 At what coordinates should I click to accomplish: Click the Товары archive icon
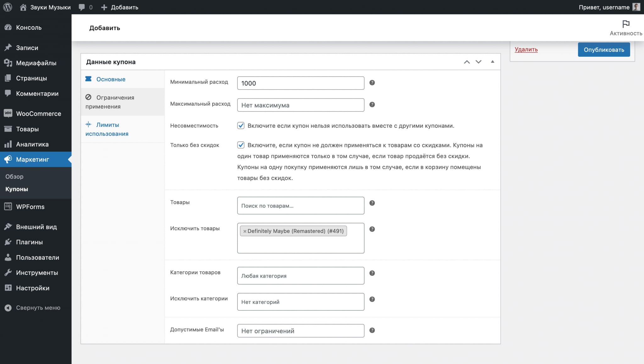point(8,129)
